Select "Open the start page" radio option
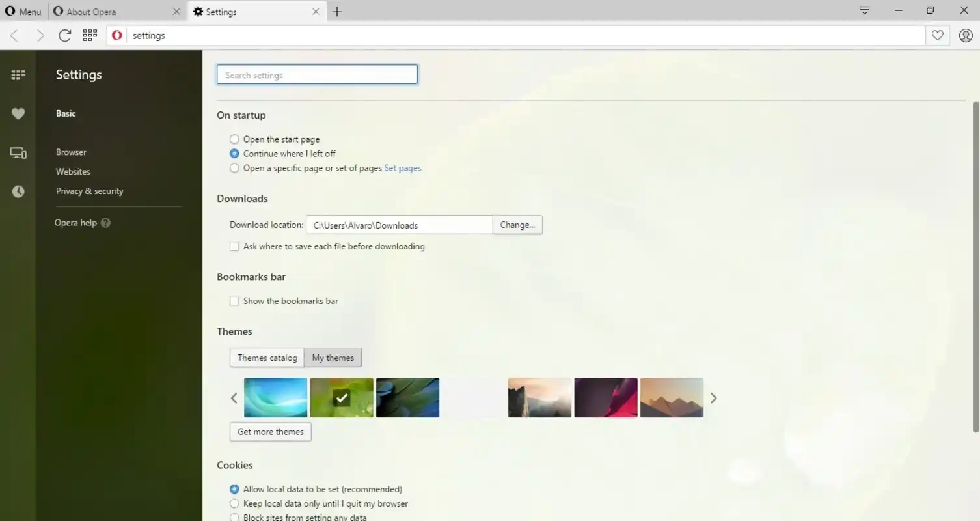Screen dimensions: 980x521 coord(234,139)
